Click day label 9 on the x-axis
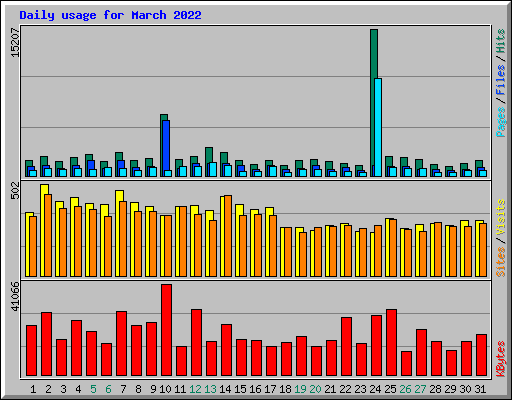512x400 pixels. pos(153,389)
